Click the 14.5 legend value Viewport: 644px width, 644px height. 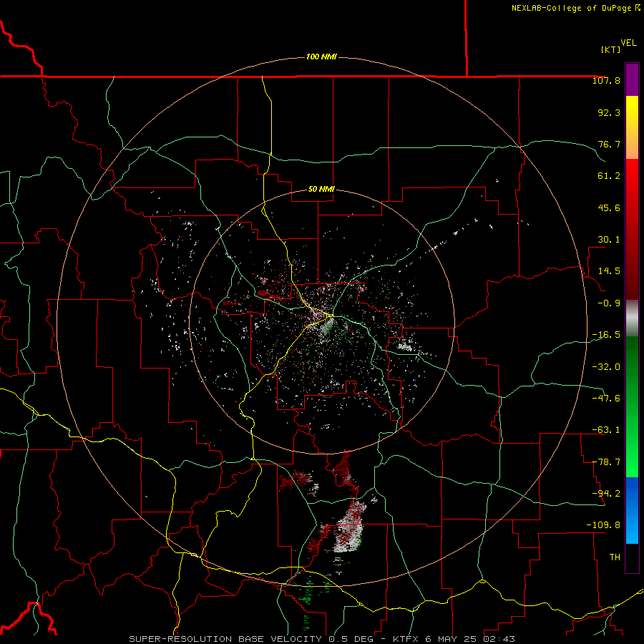pos(609,271)
